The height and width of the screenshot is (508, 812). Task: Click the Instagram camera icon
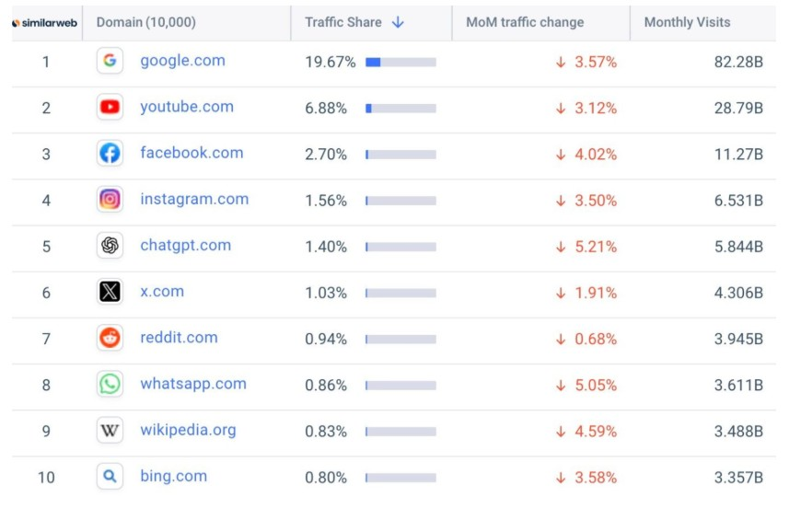coord(110,199)
